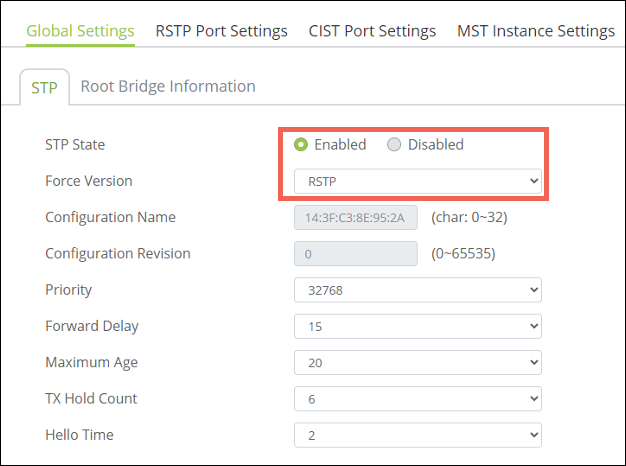The image size is (626, 466).
Task: Expand the Priority dropdown set to 32768
Action: coord(417,290)
